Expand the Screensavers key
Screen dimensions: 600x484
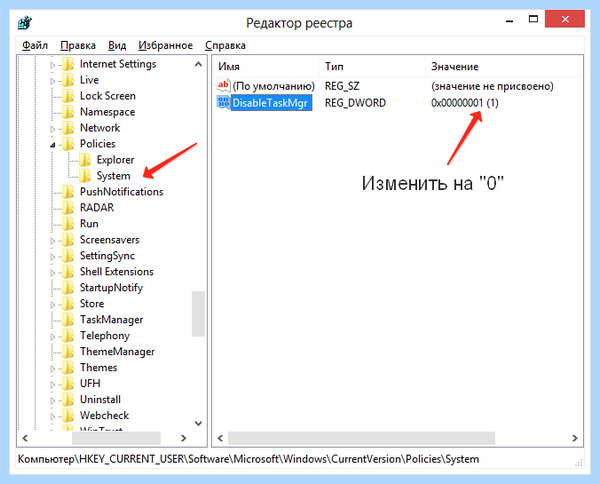[x=53, y=241]
